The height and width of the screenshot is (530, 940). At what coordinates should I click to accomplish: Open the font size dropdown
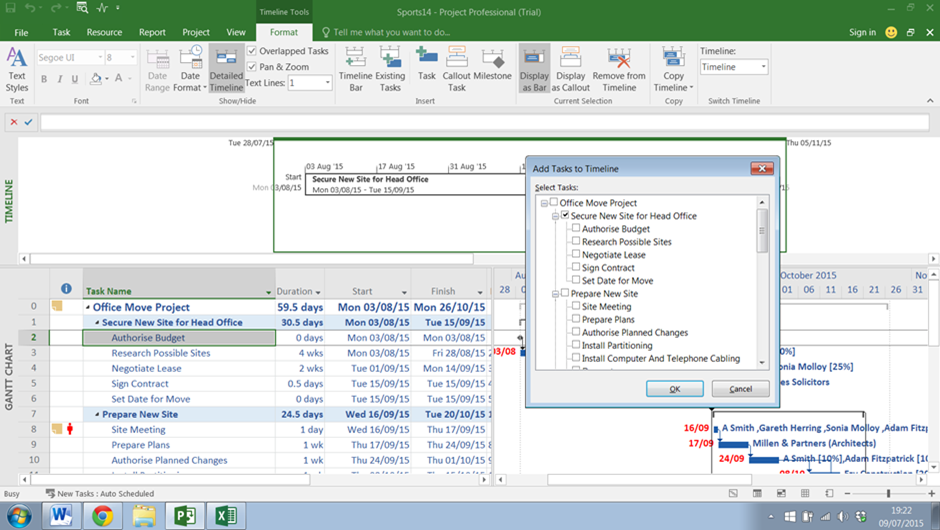point(132,58)
